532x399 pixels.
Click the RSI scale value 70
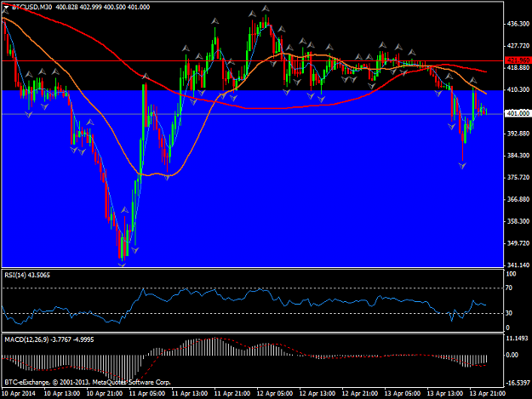[x=509, y=288]
